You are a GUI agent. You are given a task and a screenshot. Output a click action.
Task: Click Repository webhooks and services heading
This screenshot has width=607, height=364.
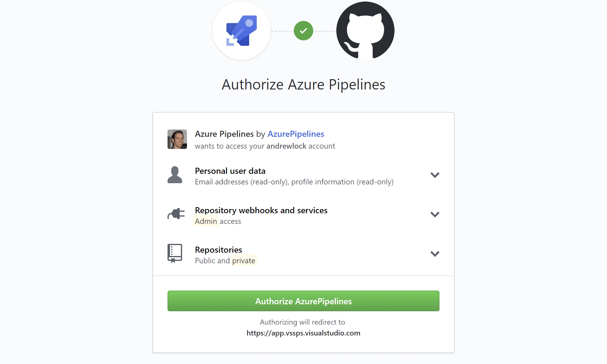click(x=261, y=210)
